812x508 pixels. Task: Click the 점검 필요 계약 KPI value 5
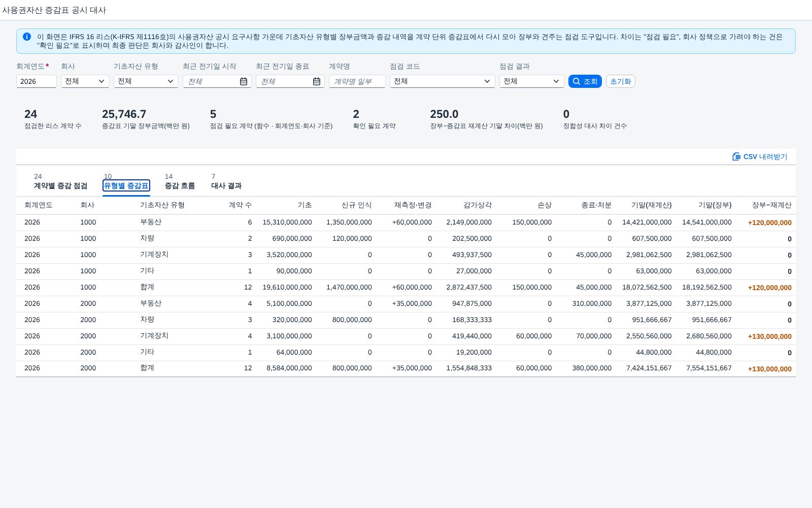213,114
